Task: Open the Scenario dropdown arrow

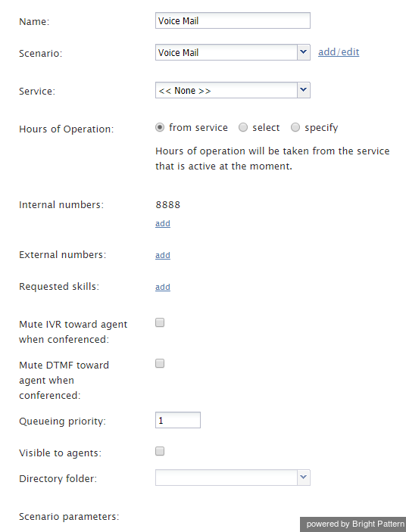Action: tap(304, 52)
